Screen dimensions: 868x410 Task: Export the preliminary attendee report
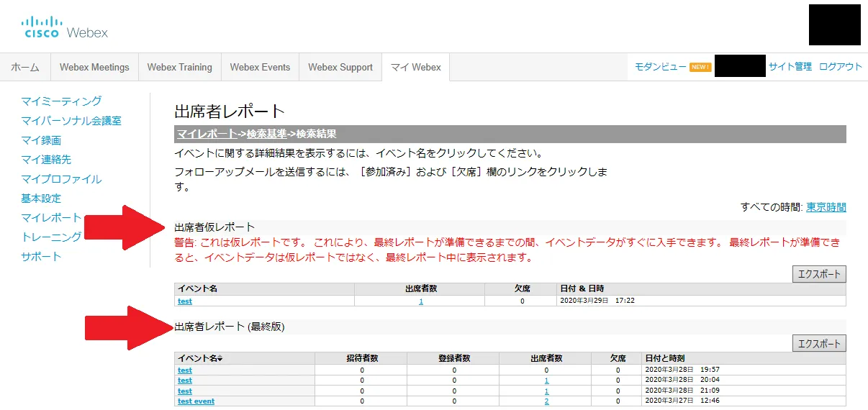(x=818, y=274)
